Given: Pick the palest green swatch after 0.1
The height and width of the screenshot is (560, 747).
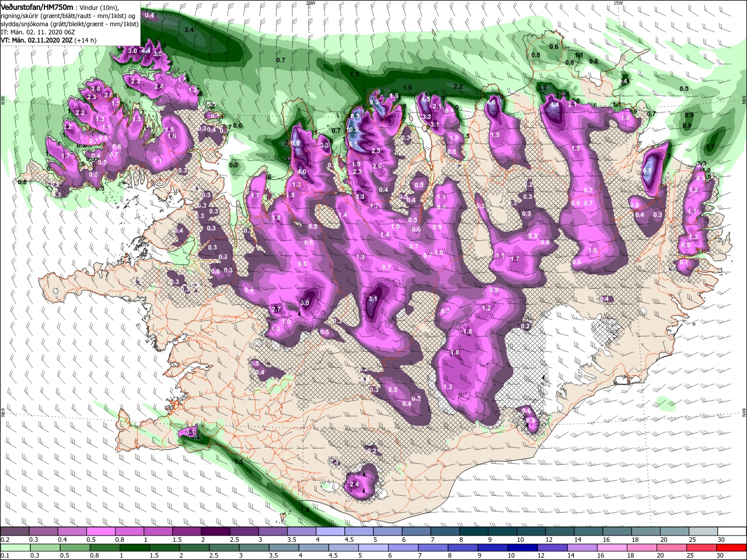Looking at the screenshot, I should click(x=15, y=548).
